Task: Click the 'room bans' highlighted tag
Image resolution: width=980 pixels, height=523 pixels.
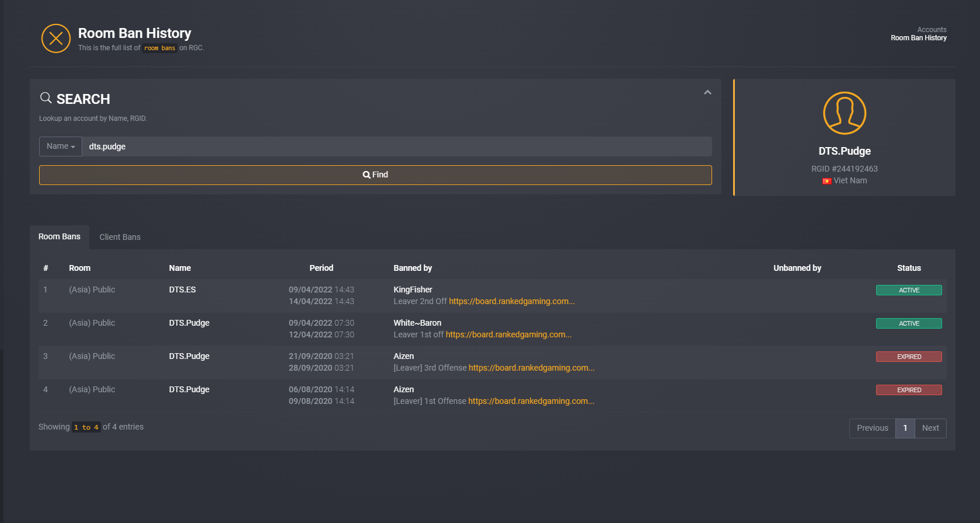Action: point(159,48)
